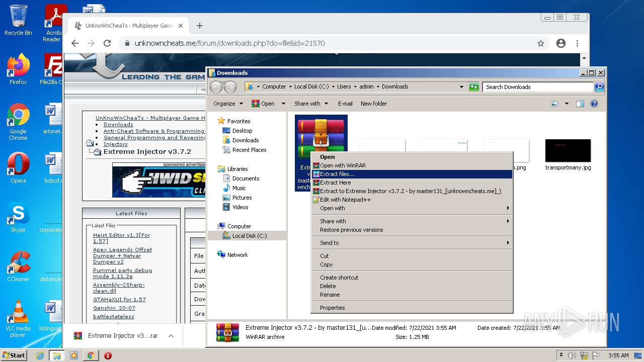Open VLC media player shortcut

pos(18,319)
